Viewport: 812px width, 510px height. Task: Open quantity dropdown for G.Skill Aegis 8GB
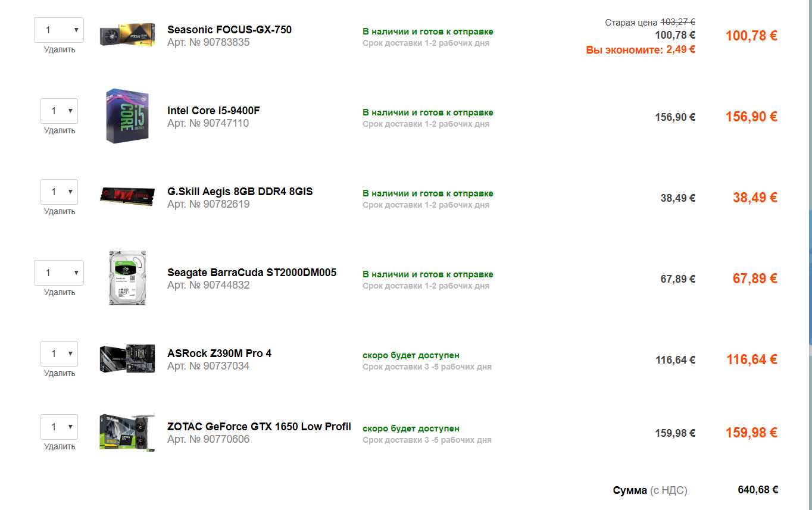click(59, 192)
